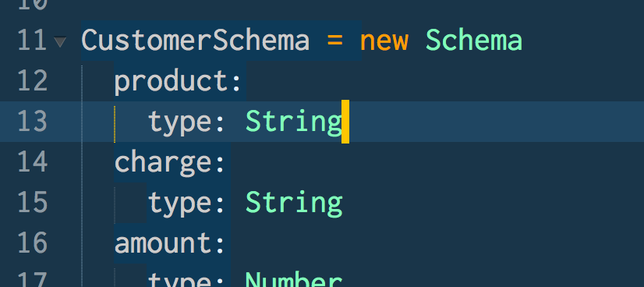The width and height of the screenshot is (644, 287).
Task: Collapse the fold arrow on line 11
Action: 60,41
